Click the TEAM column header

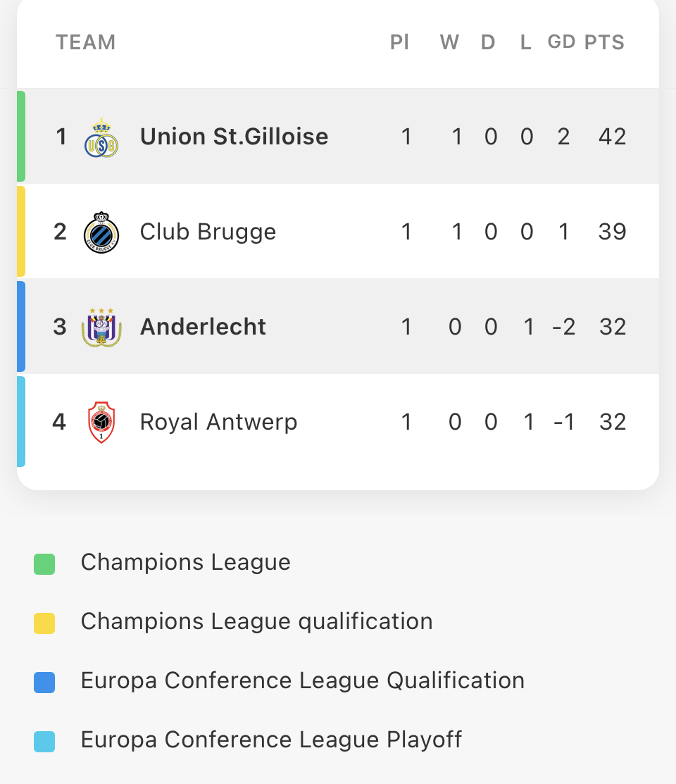point(85,42)
